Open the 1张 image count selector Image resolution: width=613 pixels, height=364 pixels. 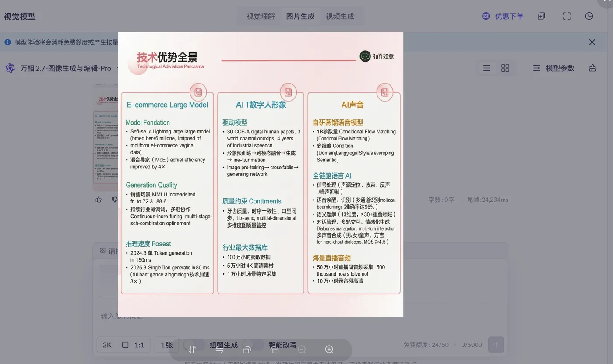(166, 345)
